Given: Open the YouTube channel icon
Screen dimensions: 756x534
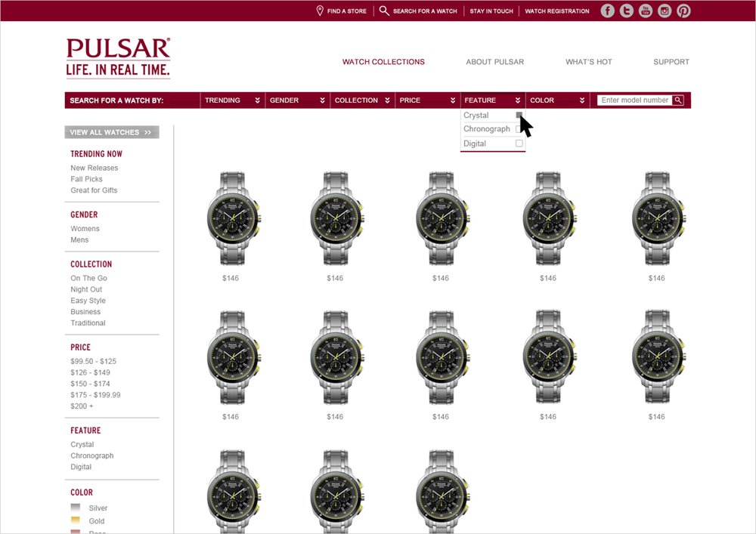Looking at the screenshot, I should [x=646, y=11].
